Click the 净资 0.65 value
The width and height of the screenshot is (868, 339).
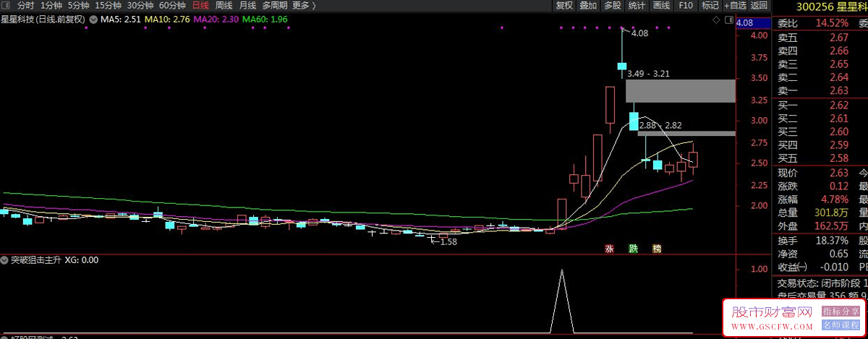coord(838,254)
